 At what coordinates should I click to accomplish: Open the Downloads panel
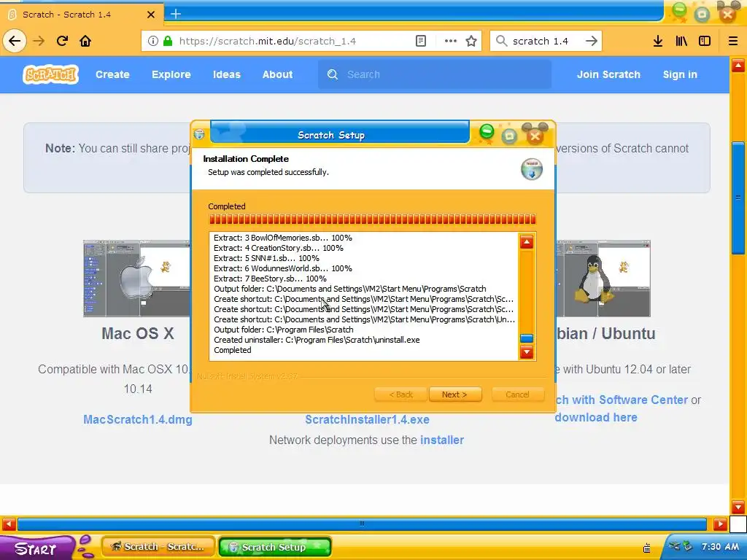(x=658, y=41)
